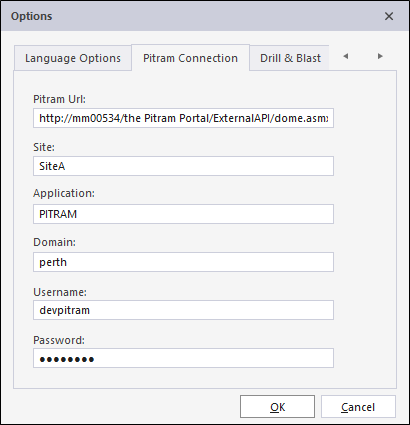The width and height of the screenshot is (410, 425).
Task: Click the "Site:" label text
Action: tap(44, 147)
